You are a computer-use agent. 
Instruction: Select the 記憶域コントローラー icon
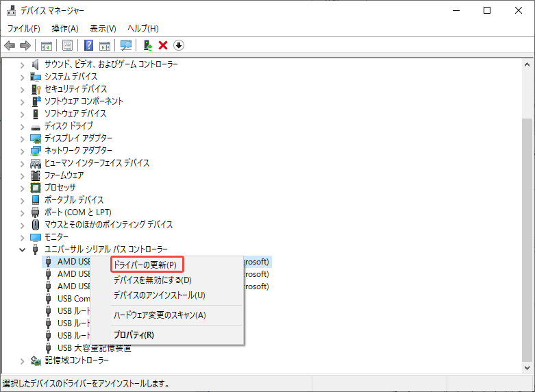pyautogui.click(x=36, y=360)
